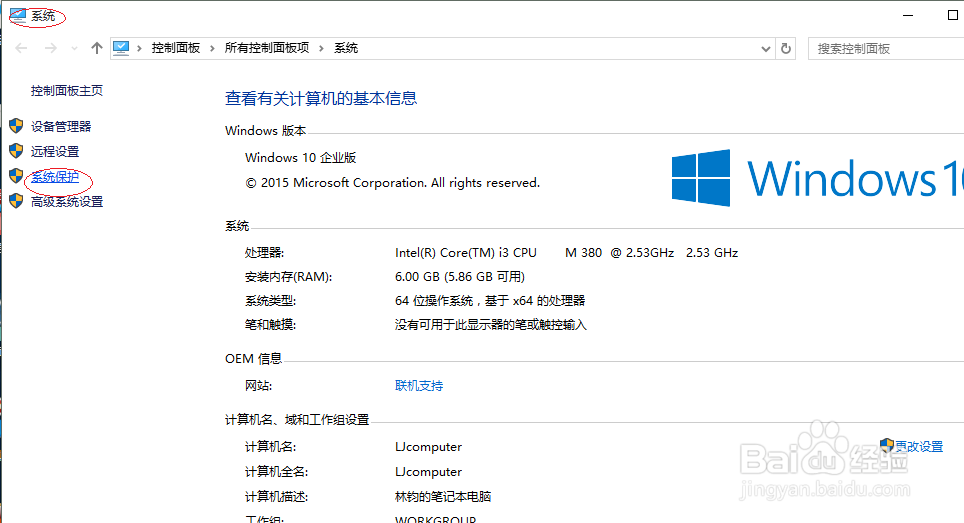Open 控制面板 breadcrumb
964x523 pixels.
tap(176, 48)
